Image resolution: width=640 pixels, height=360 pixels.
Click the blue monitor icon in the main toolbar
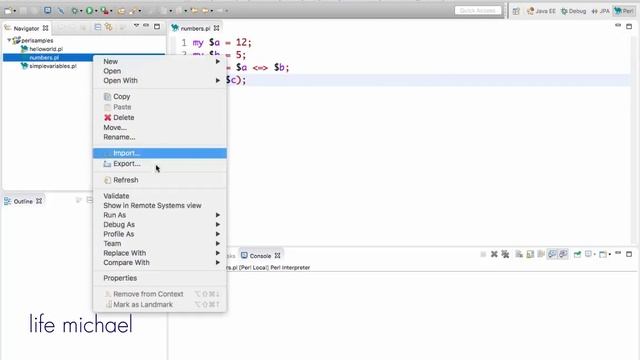(x=48, y=10)
